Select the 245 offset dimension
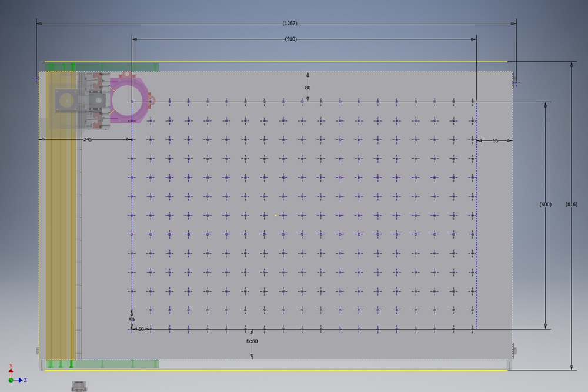The height and width of the screenshot is (392, 588). pos(88,139)
